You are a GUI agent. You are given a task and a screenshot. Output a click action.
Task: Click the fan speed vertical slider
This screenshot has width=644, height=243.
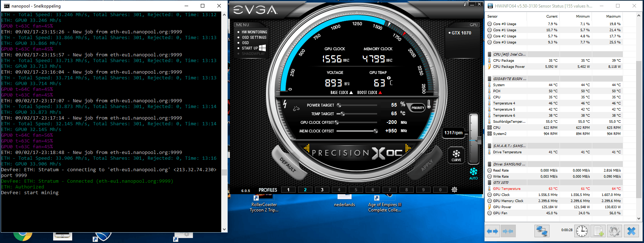point(474,139)
